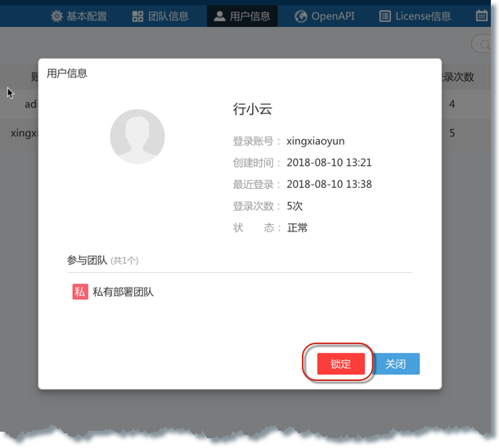Click the blue 关闭 button
Viewport: 499px width, 448px height.
396,364
